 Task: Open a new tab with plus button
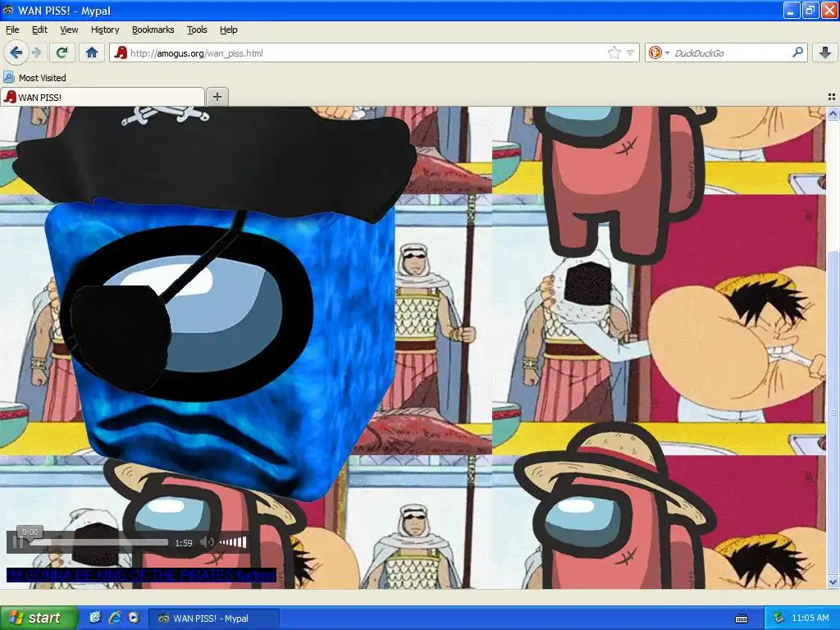(217, 97)
